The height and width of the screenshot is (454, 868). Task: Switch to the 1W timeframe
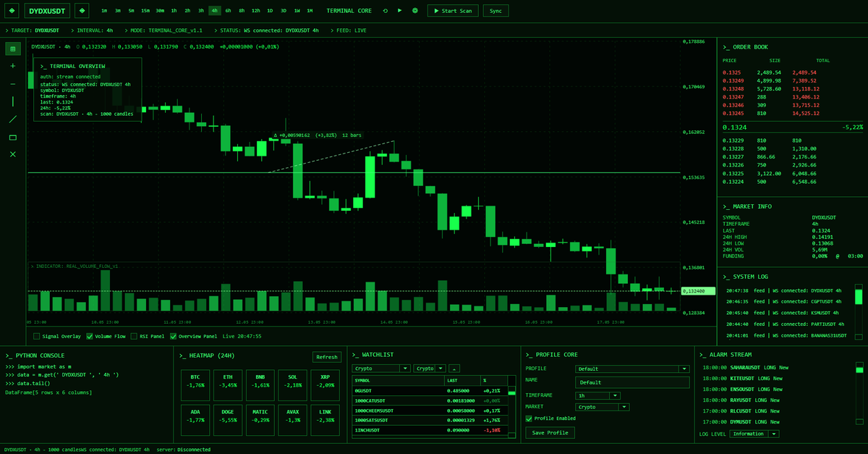tap(297, 11)
